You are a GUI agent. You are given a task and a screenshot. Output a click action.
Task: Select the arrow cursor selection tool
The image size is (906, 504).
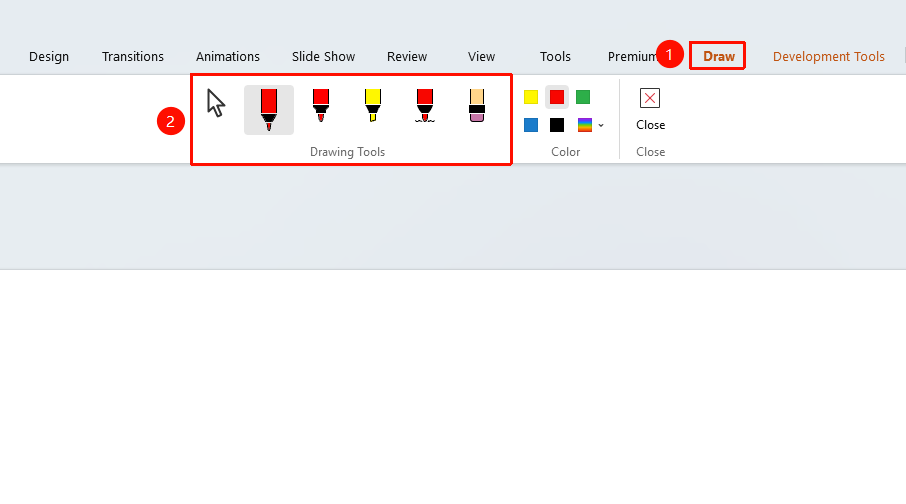216,104
